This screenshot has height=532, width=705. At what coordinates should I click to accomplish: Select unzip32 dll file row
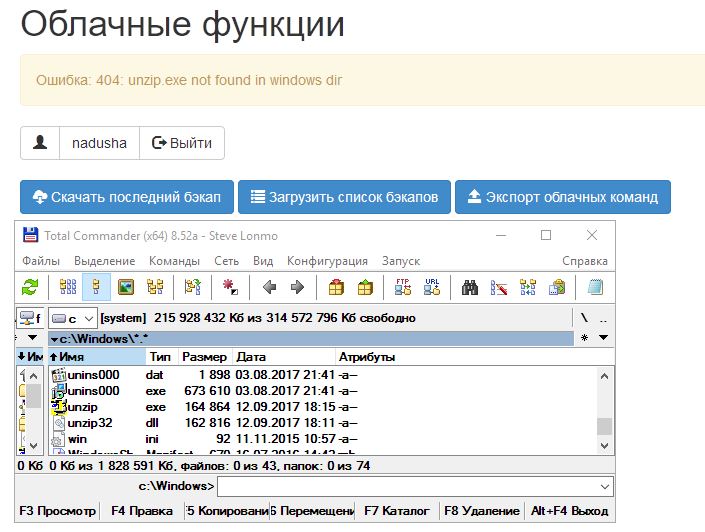[322, 423]
